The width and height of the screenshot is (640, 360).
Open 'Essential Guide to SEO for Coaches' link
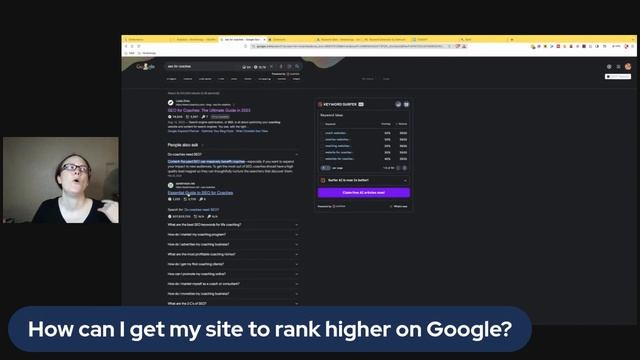coord(200,193)
